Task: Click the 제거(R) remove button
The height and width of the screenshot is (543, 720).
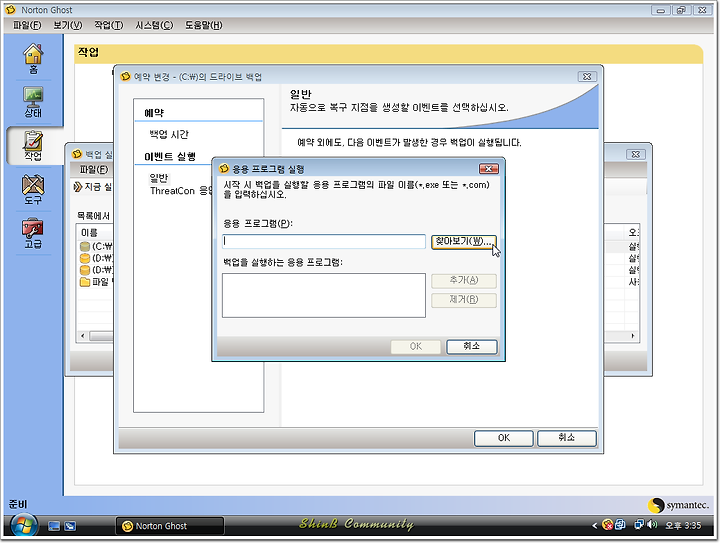Action: [464, 300]
